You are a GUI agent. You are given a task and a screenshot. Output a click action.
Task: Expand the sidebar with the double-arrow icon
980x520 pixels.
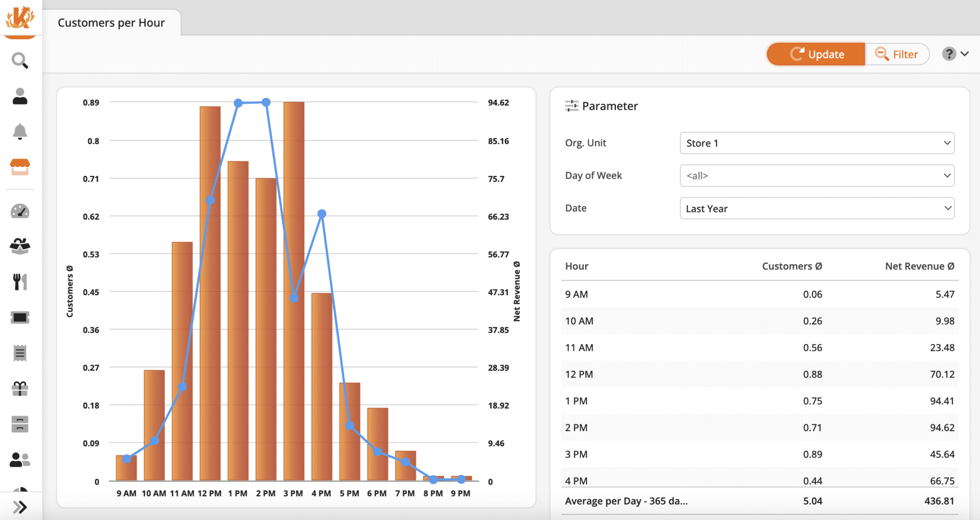point(20,506)
